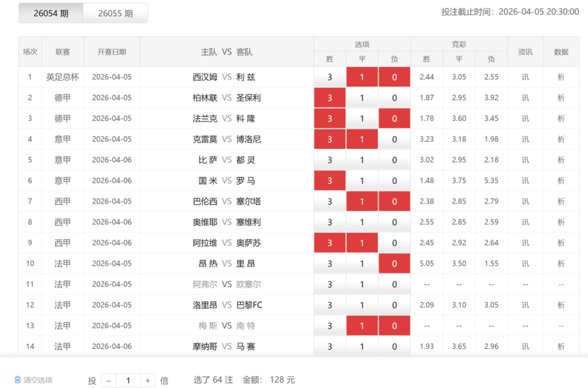Image resolution: width=588 pixels, height=388 pixels.
Task: Open 析 analysis for 摩纳哥 VS 马赛
Action: 561,347
